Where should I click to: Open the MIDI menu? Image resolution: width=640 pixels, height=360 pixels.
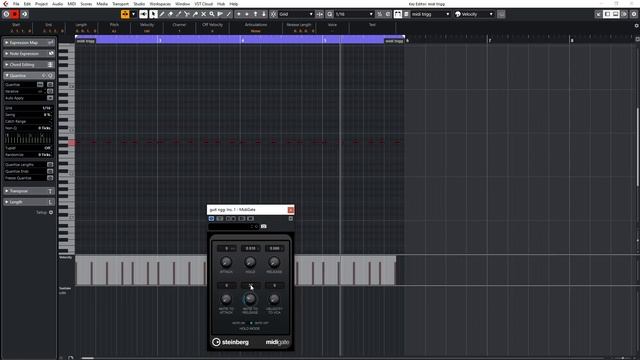(x=71, y=4)
